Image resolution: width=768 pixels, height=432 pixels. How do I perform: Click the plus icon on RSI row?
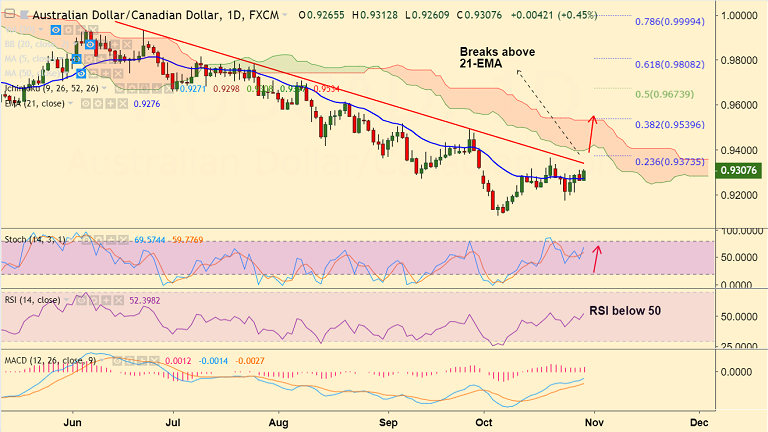[x=106, y=300]
